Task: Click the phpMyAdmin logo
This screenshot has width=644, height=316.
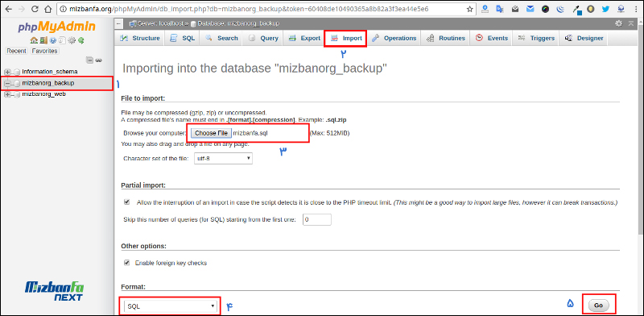Action: pyautogui.click(x=56, y=27)
